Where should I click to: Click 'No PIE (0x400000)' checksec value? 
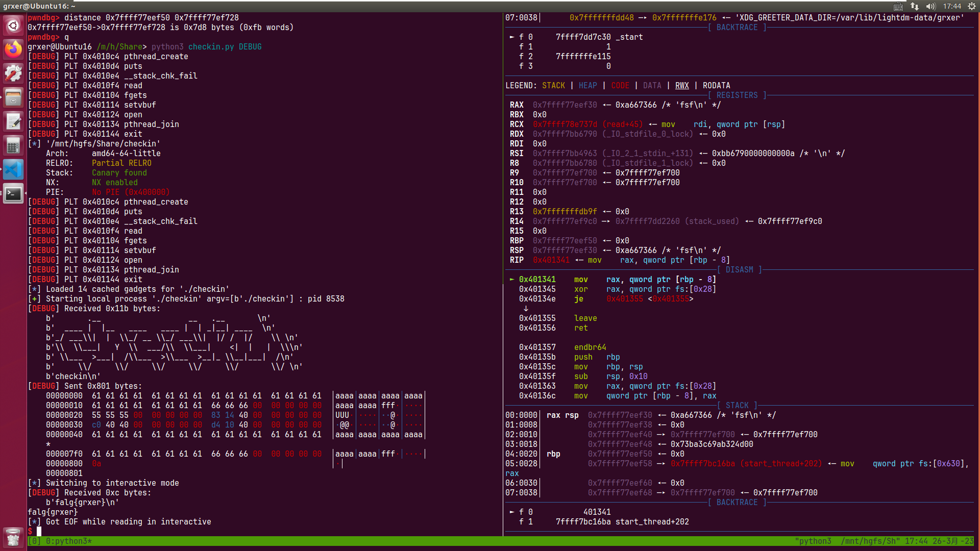coord(131,192)
